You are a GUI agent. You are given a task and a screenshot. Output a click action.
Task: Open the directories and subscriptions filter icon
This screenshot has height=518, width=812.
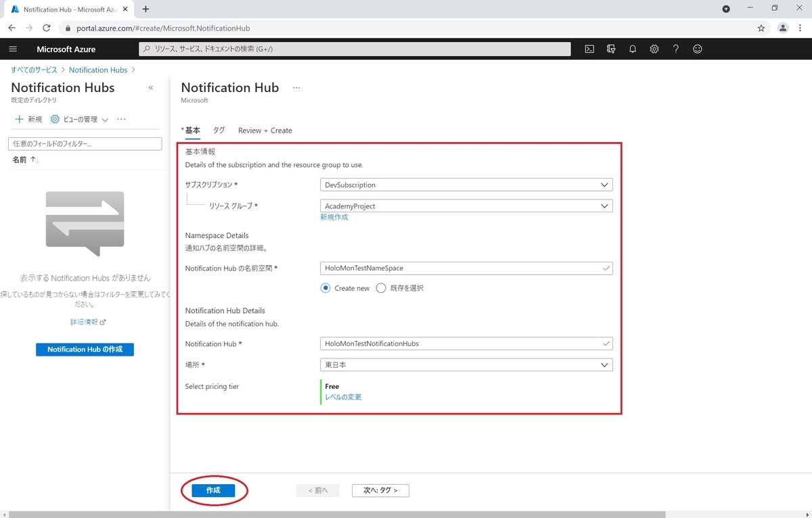610,49
